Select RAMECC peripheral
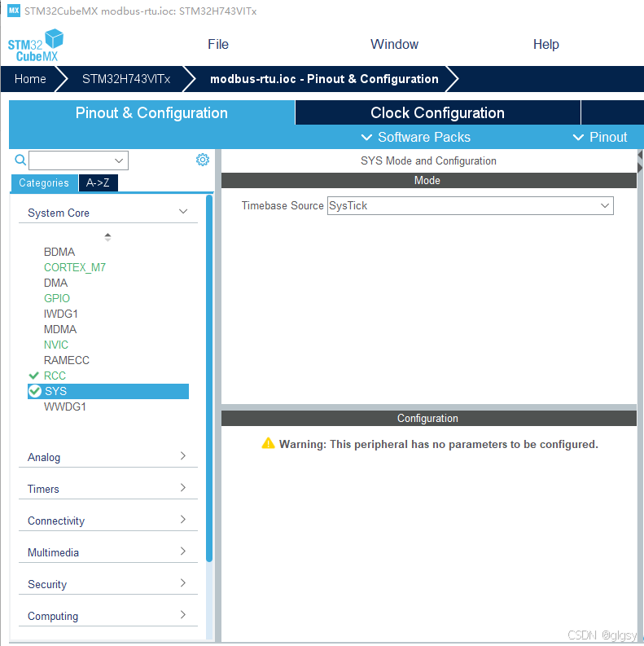This screenshot has width=644, height=646. [x=66, y=360]
